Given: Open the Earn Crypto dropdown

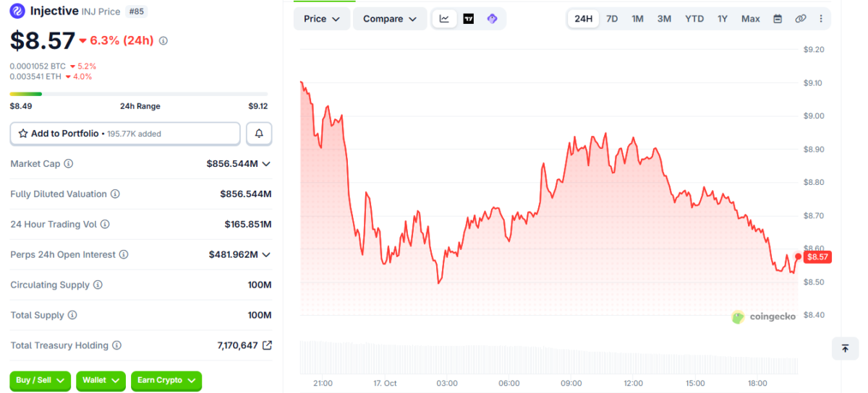Looking at the screenshot, I should pos(166,381).
